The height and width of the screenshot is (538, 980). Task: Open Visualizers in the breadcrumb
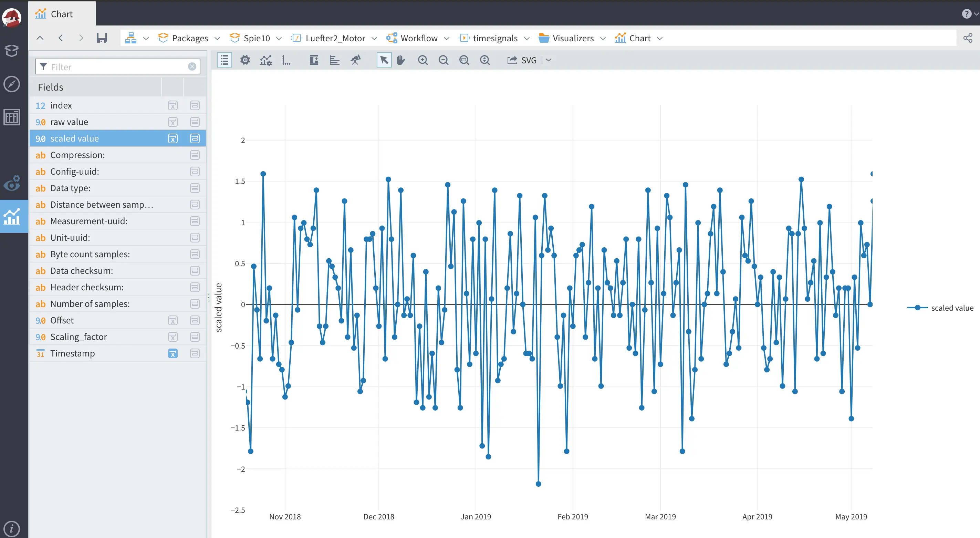pyautogui.click(x=566, y=38)
